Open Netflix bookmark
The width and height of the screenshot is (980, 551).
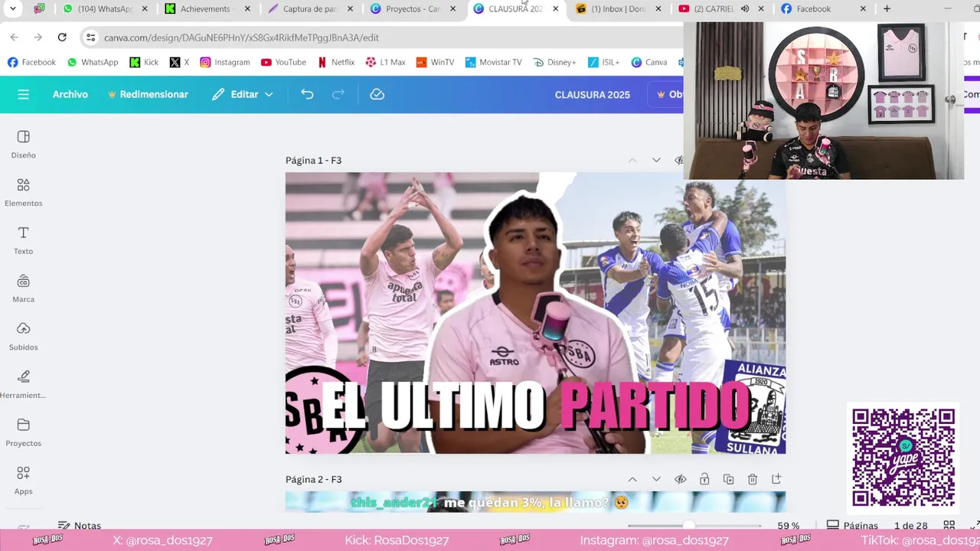pyautogui.click(x=335, y=62)
